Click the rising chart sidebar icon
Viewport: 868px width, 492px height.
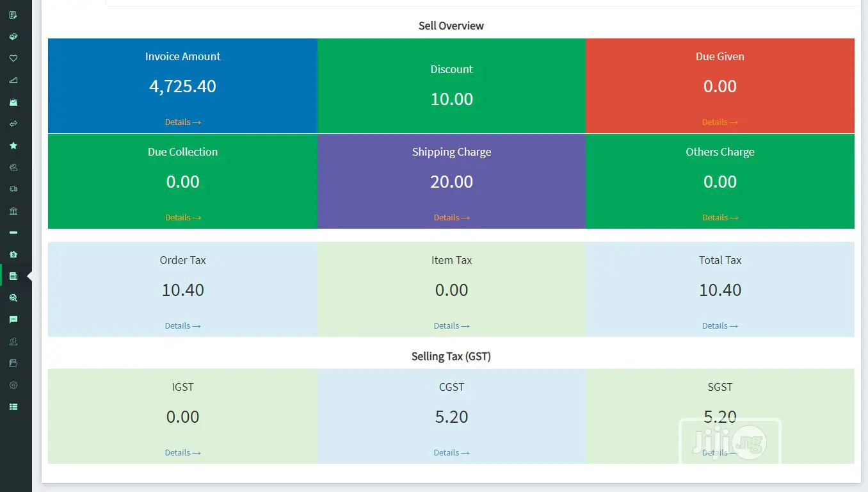(13, 80)
